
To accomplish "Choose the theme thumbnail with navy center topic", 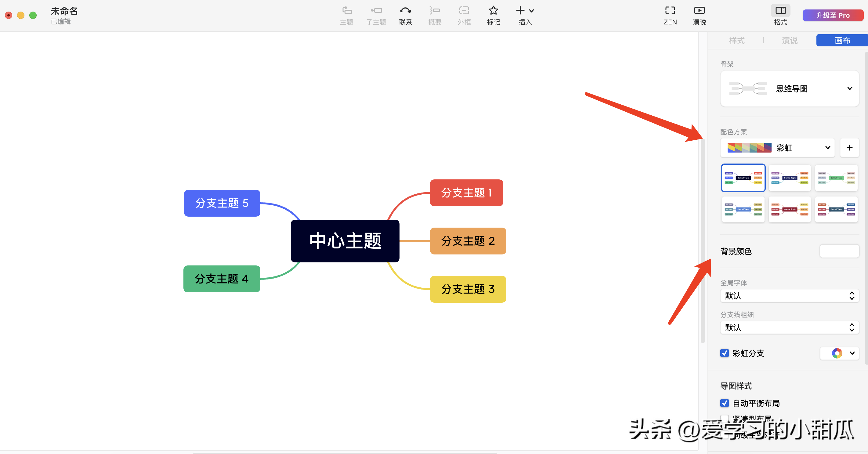I will point(790,178).
